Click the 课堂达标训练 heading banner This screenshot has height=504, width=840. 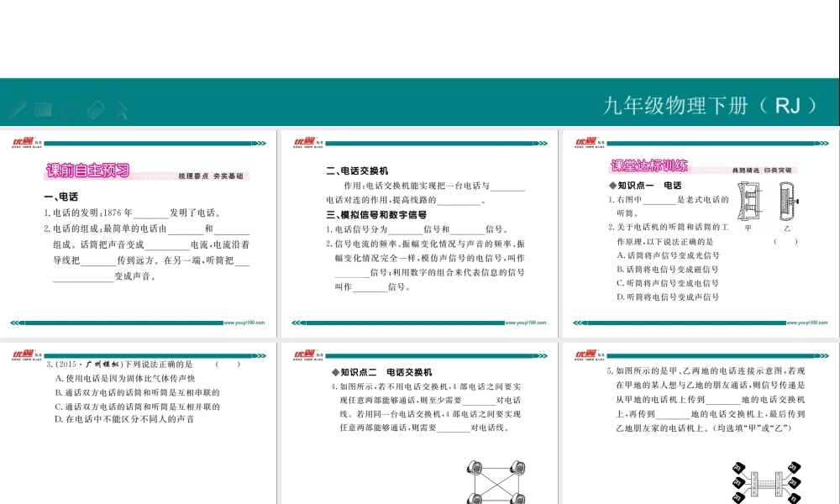pos(650,165)
